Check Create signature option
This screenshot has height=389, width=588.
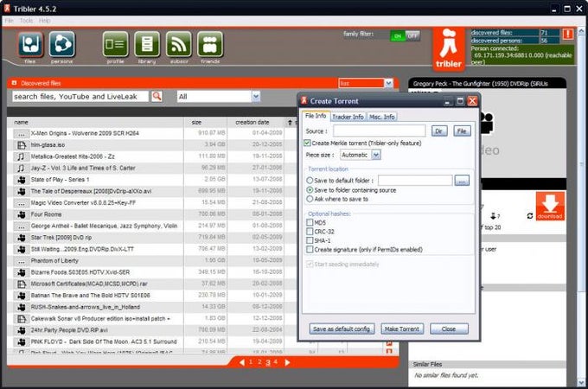coord(310,250)
